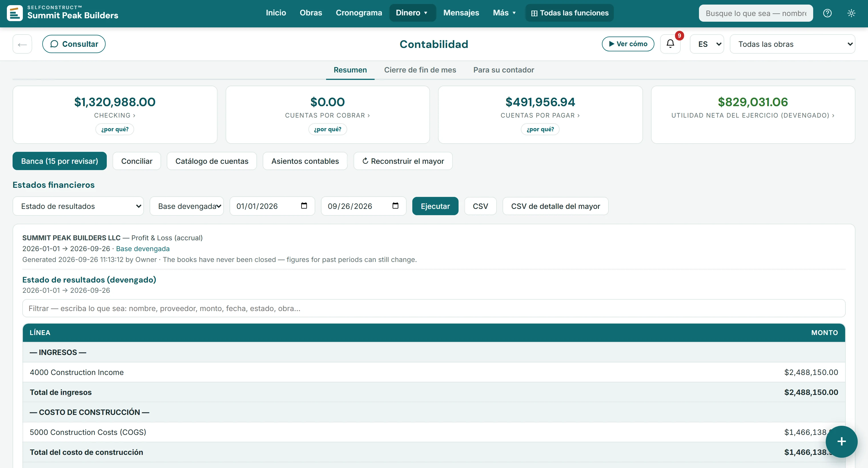
Task: Open the start date calendar picker icon
Action: (304, 206)
